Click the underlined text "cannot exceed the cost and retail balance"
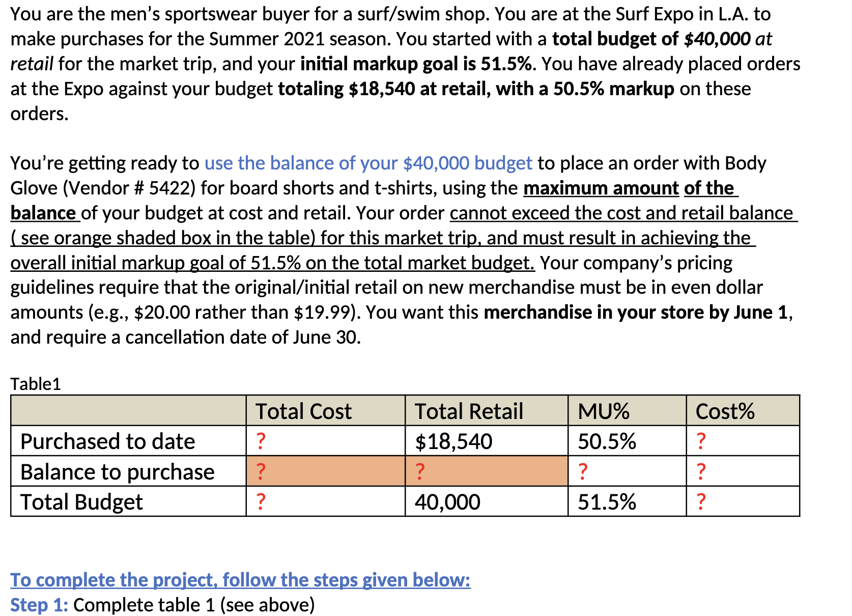Viewport: 852px width, 616px height. tap(621, 213)
